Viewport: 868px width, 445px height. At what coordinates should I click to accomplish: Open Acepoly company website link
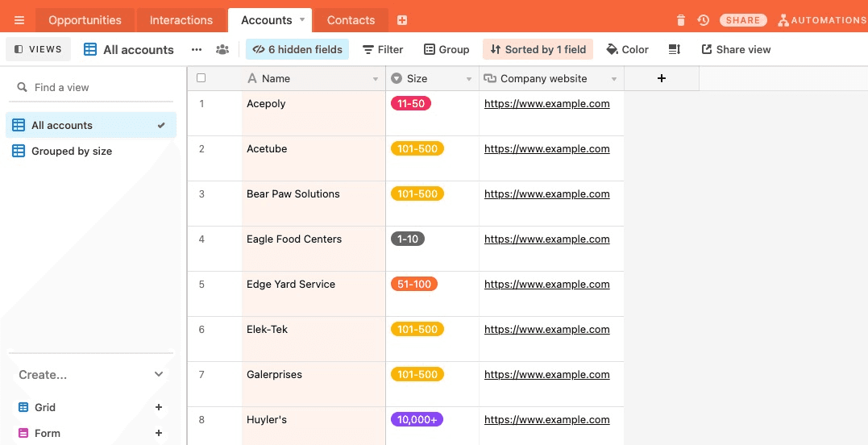pyautogui.click(x=547, y=103)
